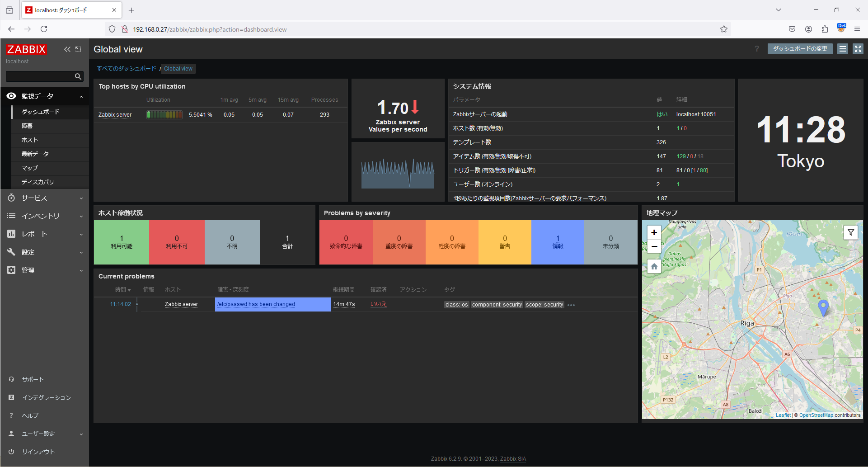Expand the ユーザー設定 menu

click(x=45, y=434)
